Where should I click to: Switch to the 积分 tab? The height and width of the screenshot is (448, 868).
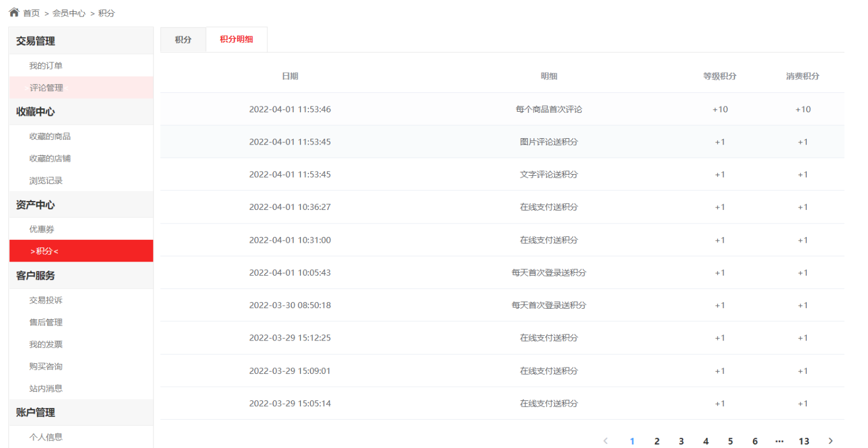click(183, 40)
